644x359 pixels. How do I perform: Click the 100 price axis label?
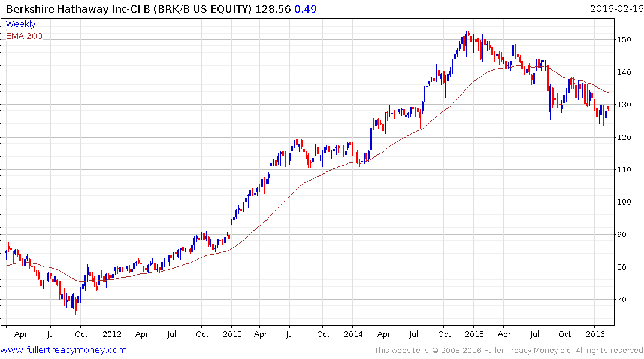[624, 202]
